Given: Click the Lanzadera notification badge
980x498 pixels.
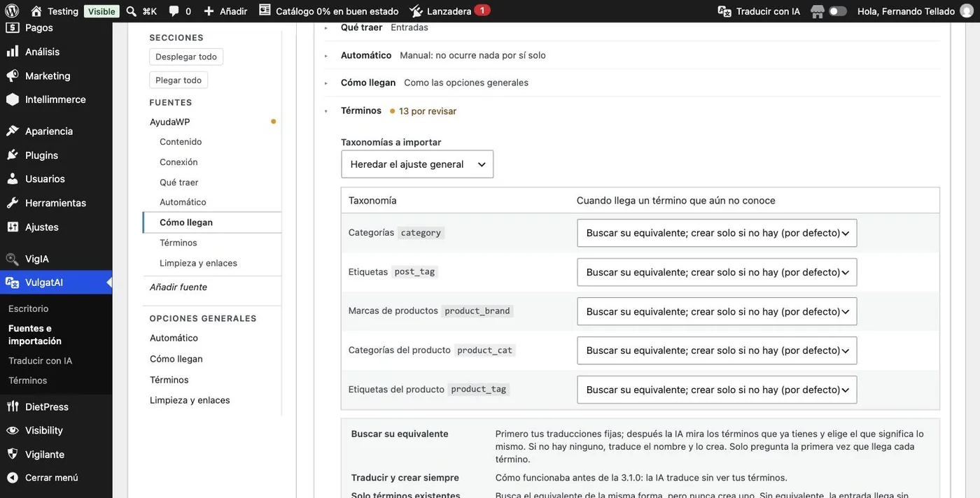Looking at the screenshot, I should (x=482, y=10).
